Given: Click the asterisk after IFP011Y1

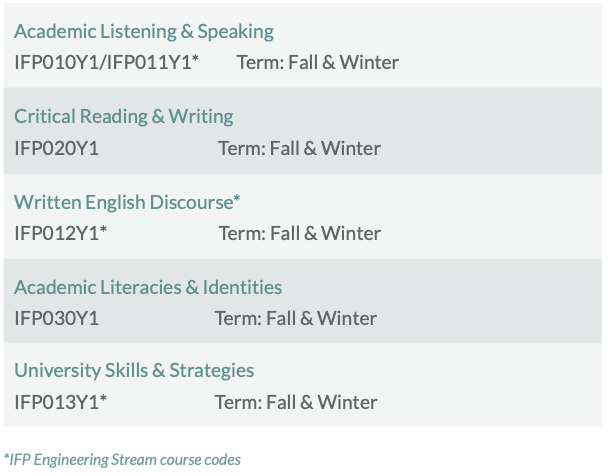Looking at the screenshot, I should coord(195,59).
